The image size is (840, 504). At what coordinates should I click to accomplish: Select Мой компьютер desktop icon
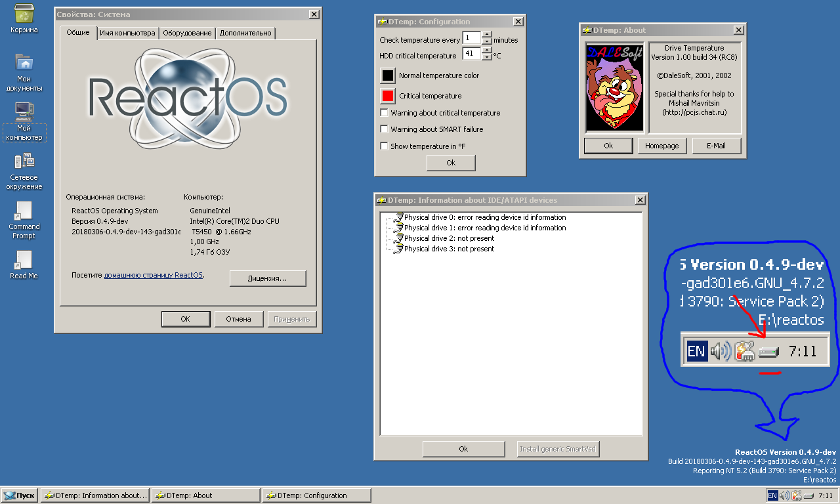24,112
